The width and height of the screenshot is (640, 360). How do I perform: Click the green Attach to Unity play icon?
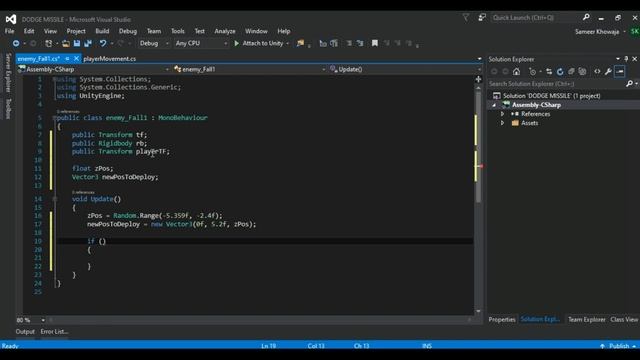coord(236,43)
